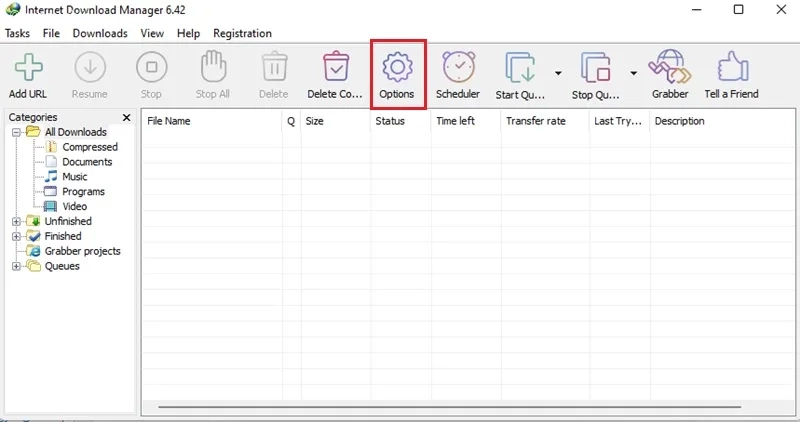
Task: Close the Categories panel
Action: coord(127,117)
